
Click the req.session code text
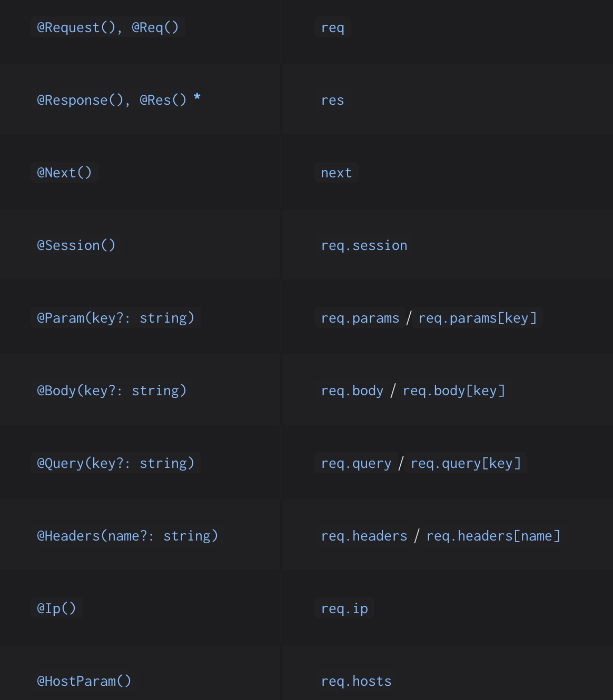[364, 245]
